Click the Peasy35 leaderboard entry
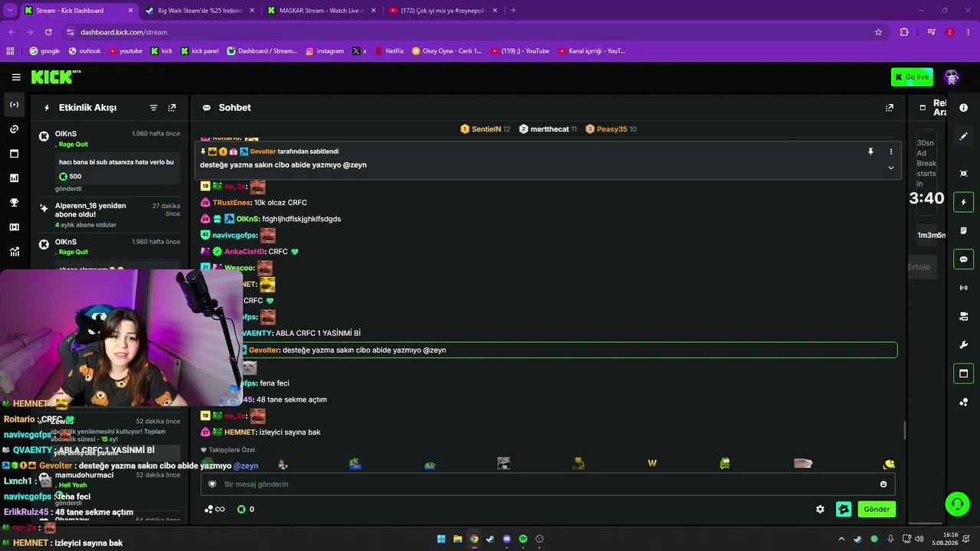The image size is (980, 551). [611, 129]
